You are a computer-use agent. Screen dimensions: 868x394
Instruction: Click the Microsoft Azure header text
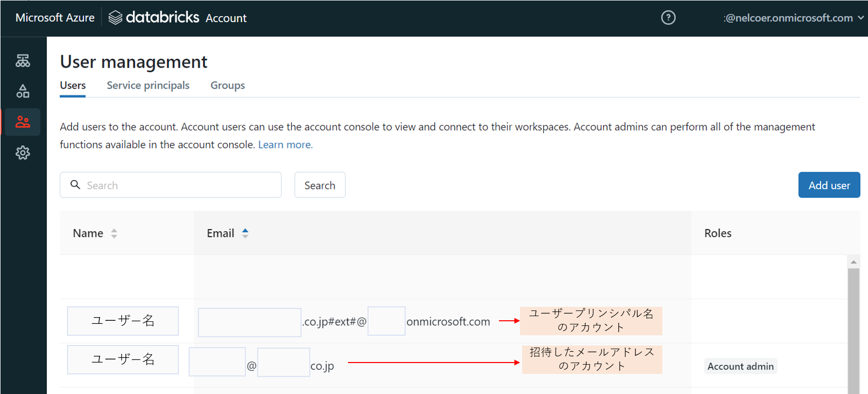click(55, 18)
